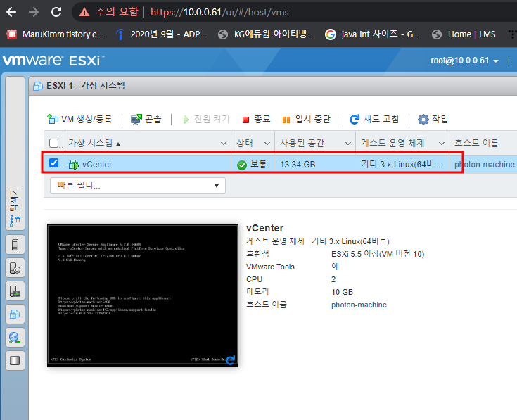Click the virtual machines sidebar icon
This screenshot has width=517, height=420.
pyautogui.click(x=15, y=314)
